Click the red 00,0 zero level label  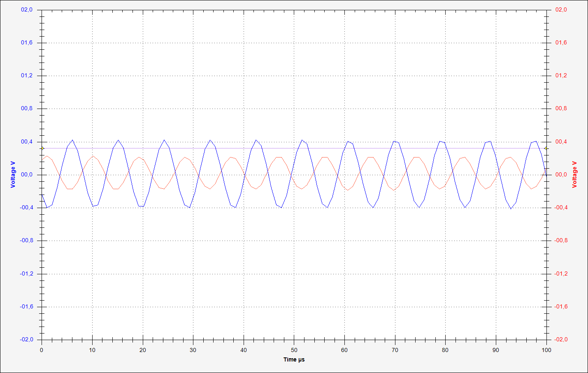pyautogui.click(x=561, y=175)
